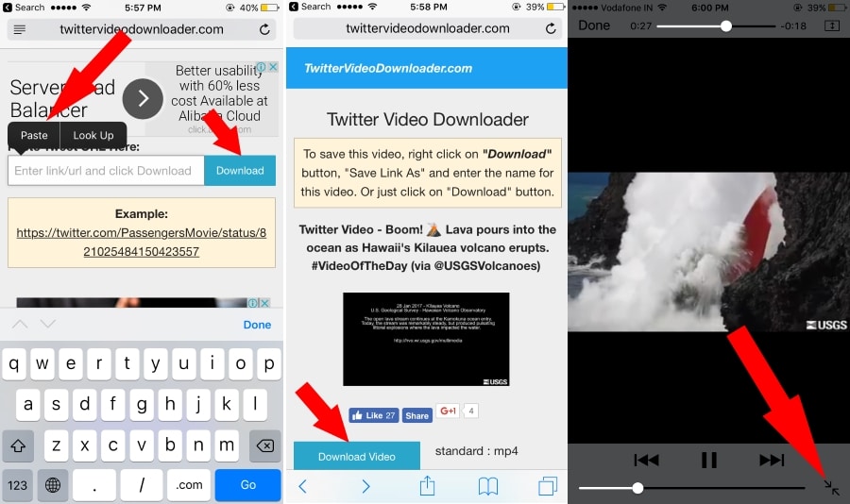Viewport: 850px width, 504px height.
Task: Tap the .com key on the keyboard
Action: [189, 484]
